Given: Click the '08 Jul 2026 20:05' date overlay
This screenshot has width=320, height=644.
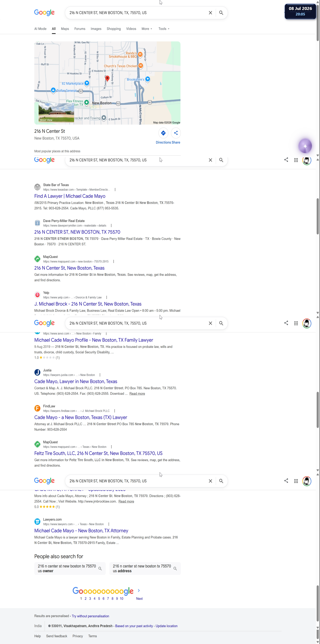Looking at the screenshot, I should tap(300, 11).
